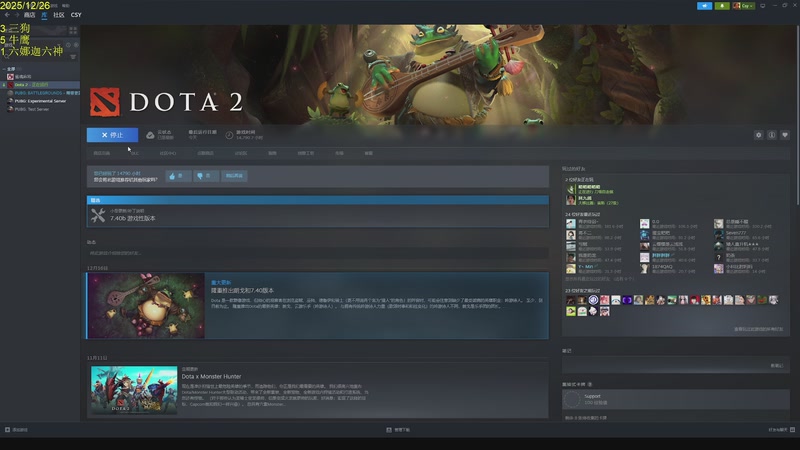Go back with the left arrow
Viewport: 800px width, 450px height.
[x=7, y=15]
